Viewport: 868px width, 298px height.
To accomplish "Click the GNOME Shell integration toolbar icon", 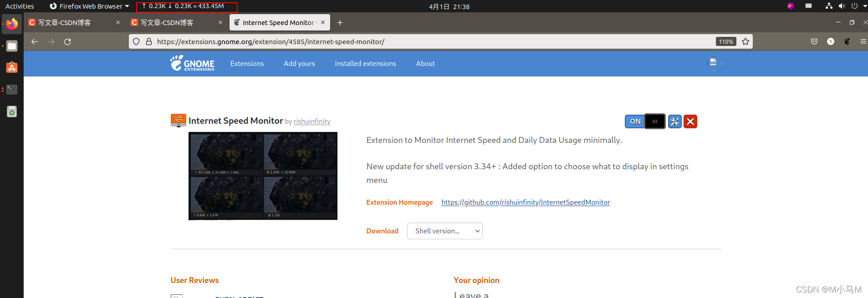I will pyautogui.click(x=847, y=41).
